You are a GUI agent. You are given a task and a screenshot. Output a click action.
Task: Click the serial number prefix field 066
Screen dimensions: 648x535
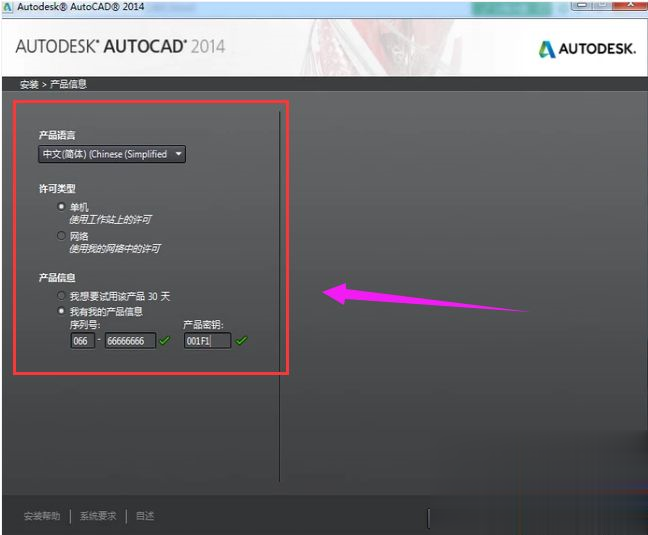tap(82, 341)
